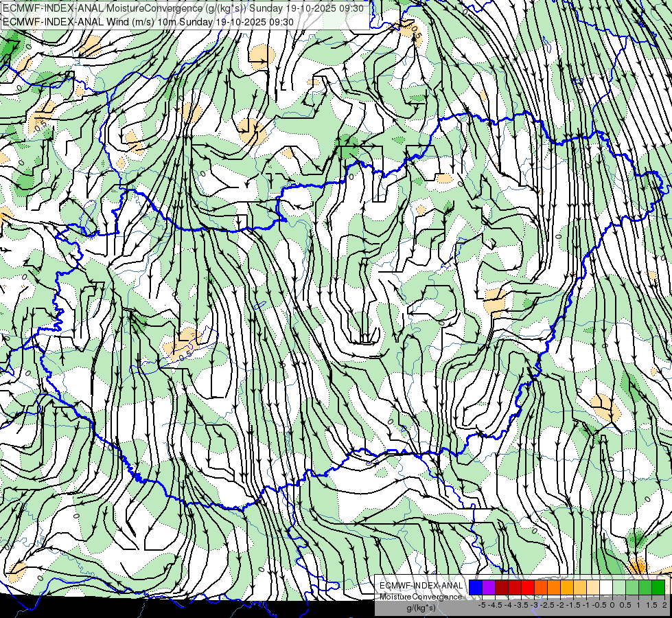This screenshot has height=618, width=672.
Task: Click the MoistureConvergence title line at top
Action: click(183, 8)
